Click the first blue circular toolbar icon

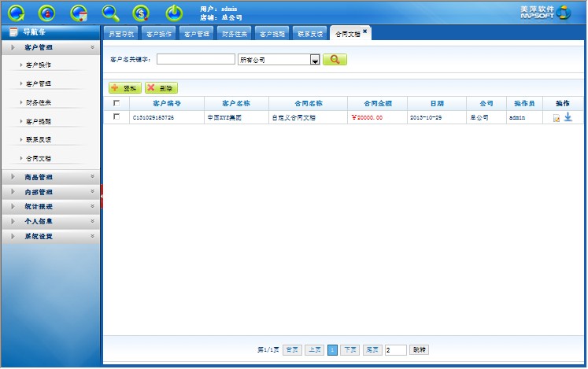(16, 13)
